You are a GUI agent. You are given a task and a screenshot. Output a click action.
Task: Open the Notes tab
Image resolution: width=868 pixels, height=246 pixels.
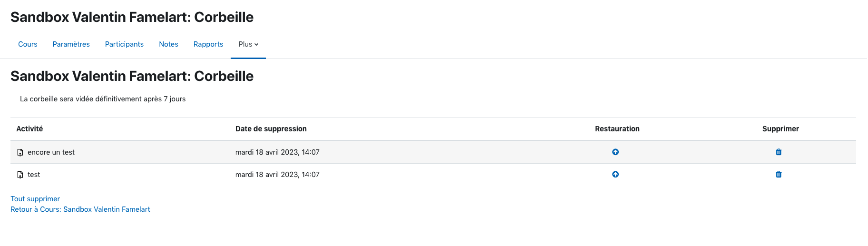click(x=168, y=44)
